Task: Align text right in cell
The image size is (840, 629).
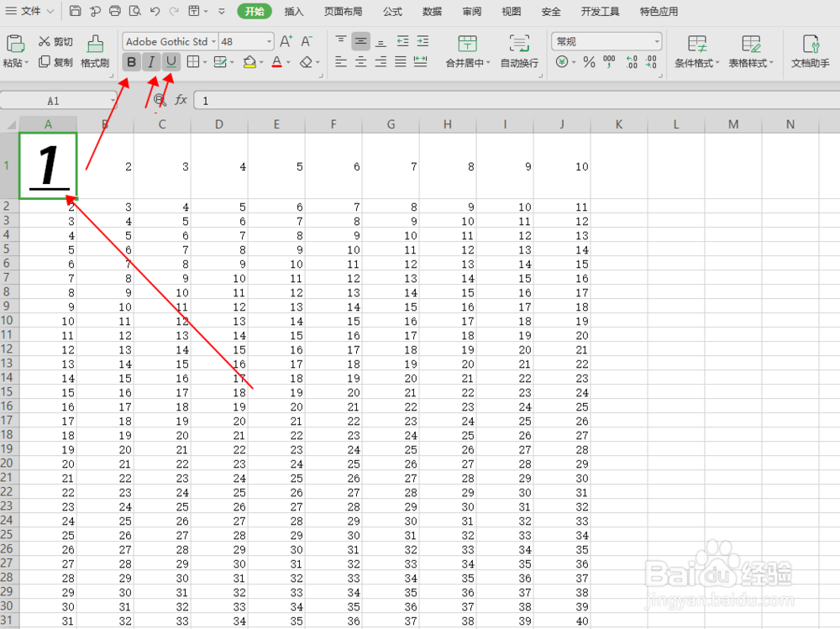Action: [381, 62]
